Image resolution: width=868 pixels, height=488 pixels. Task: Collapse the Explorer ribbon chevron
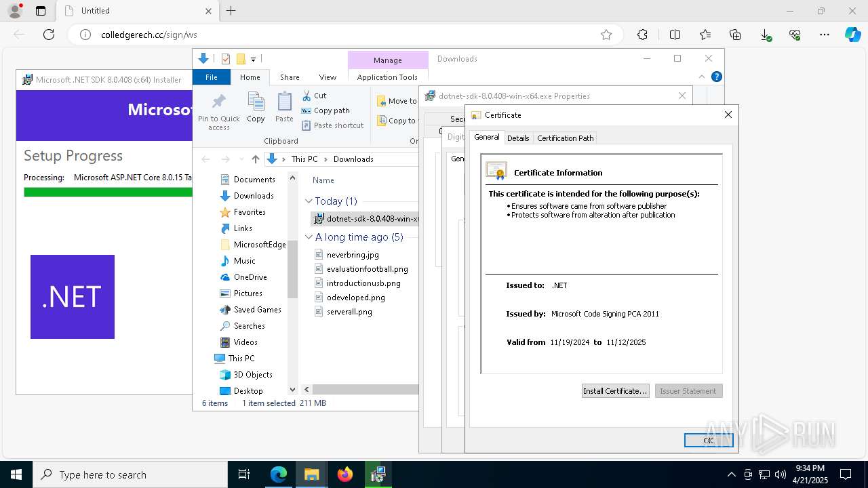703,77
